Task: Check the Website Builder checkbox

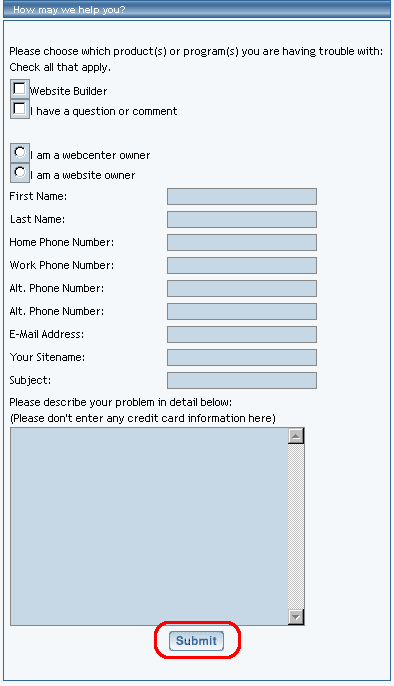Action: click(20, 89)
